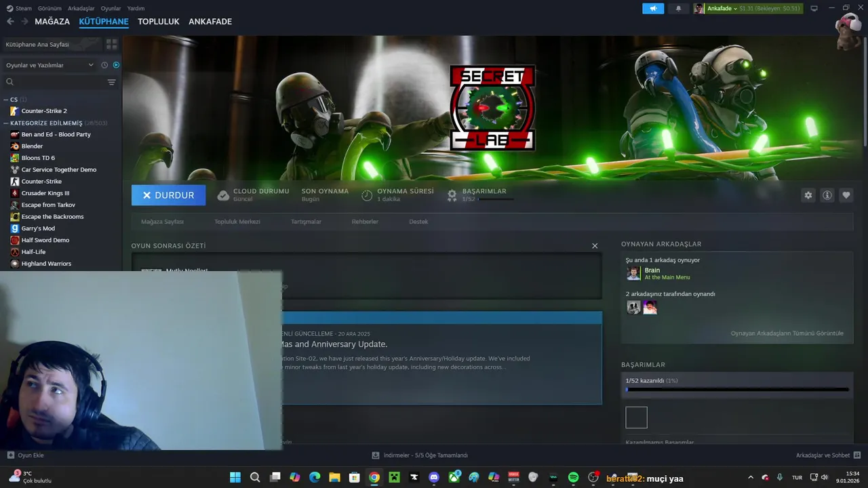Select Escape from Tarkov
Viewport: 868px width, 488px height.
[48, 205]
